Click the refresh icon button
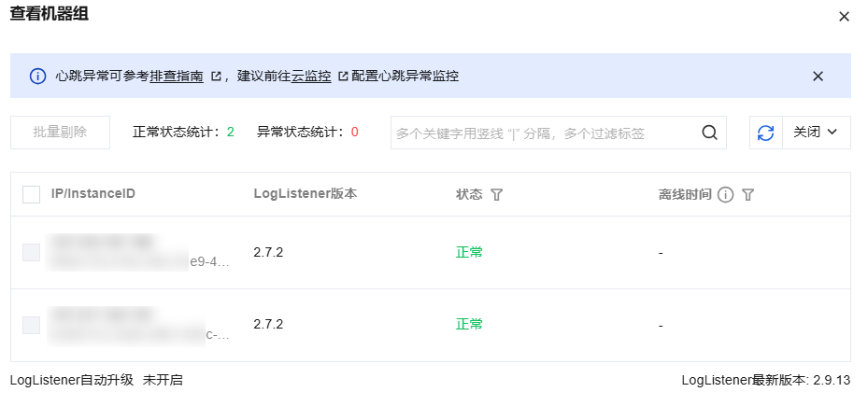 (x=765, y=133)
